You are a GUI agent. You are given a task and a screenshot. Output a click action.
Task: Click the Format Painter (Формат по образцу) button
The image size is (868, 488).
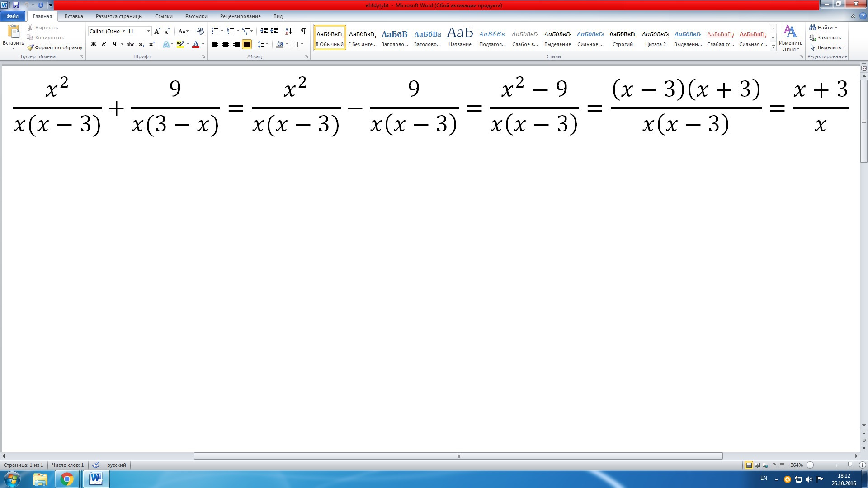55,47
